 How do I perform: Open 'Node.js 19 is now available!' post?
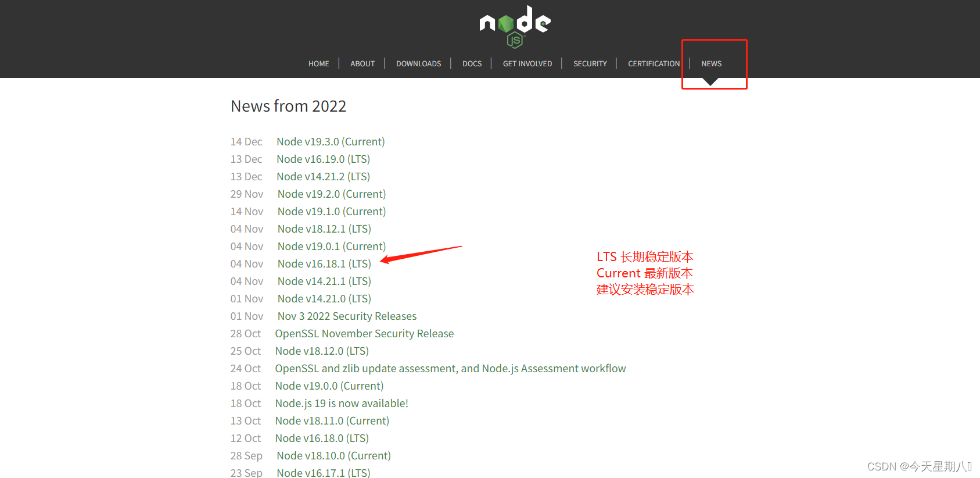342,404
